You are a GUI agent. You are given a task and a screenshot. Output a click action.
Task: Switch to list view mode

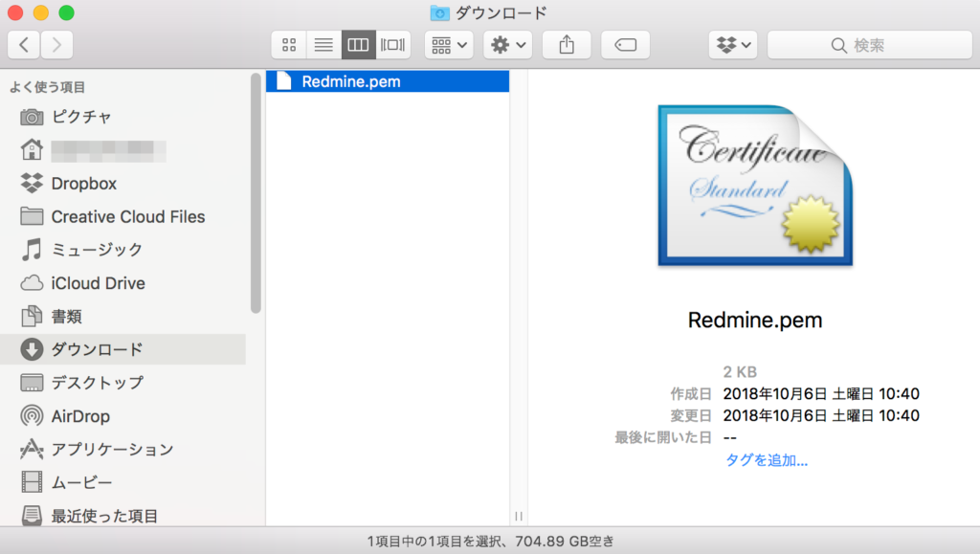323,44
